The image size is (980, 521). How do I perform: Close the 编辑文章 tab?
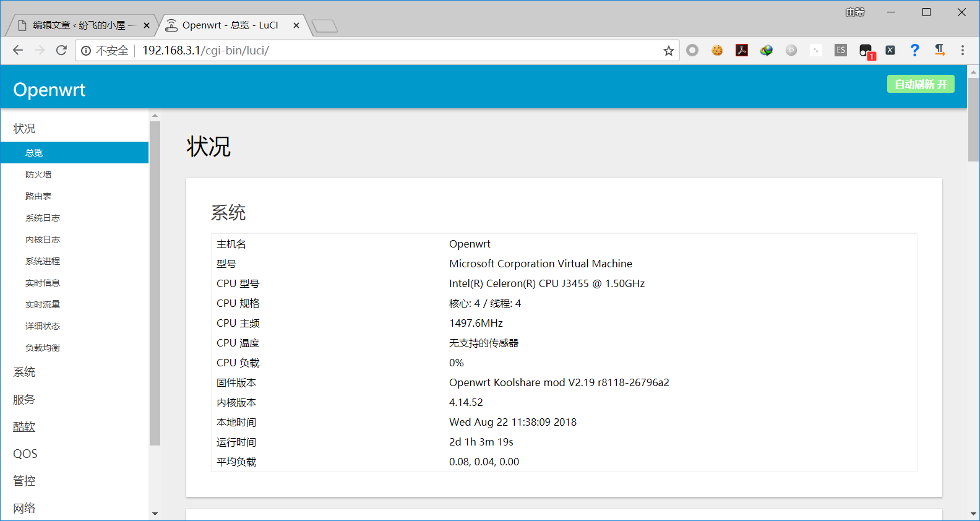pos(147,25)
